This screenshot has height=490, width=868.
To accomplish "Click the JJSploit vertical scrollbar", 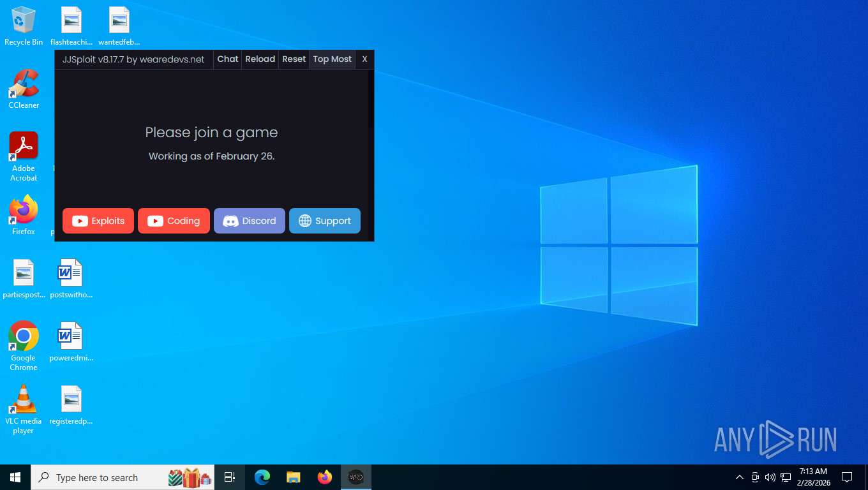I will pos(370,99).
